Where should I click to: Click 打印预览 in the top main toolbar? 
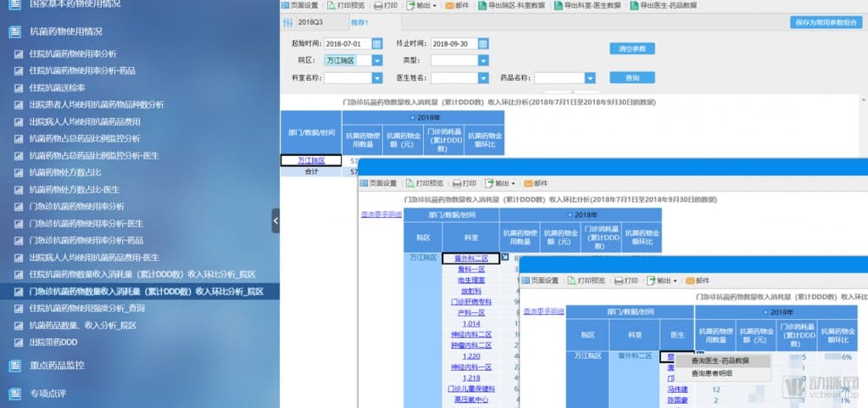(346, 5)
